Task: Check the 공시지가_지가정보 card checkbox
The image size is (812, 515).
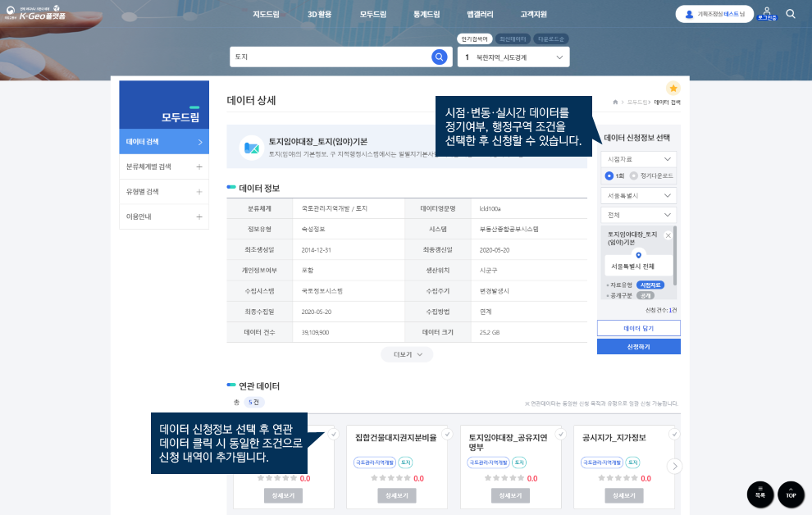Action: point(673,434)
